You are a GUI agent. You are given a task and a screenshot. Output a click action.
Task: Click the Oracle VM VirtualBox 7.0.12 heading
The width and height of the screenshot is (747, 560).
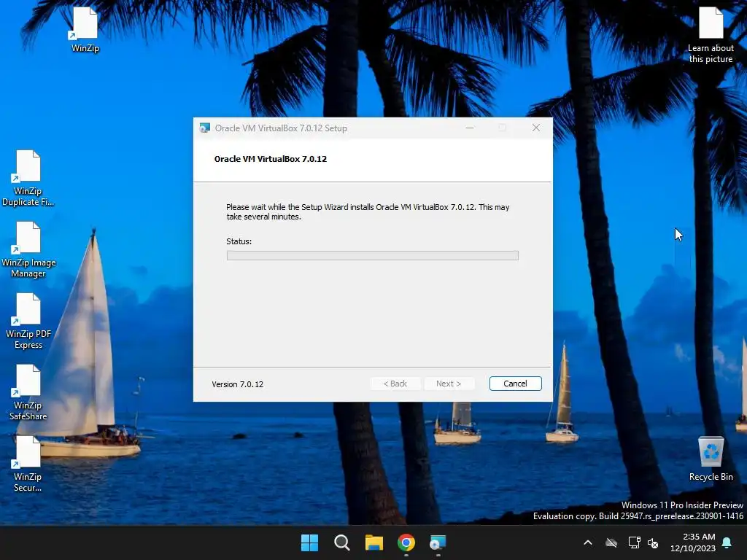tap(271, 159)
